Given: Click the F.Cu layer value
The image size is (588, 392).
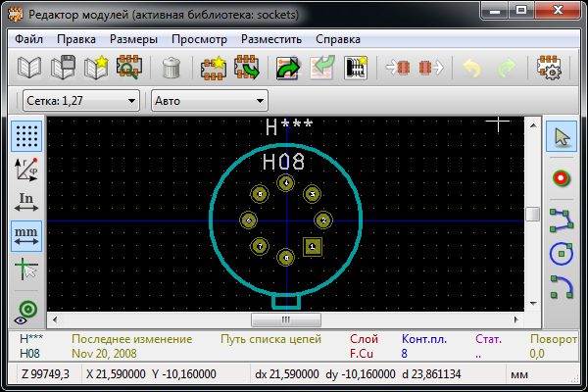Looking at the screenshot, I should pos(362,354).
